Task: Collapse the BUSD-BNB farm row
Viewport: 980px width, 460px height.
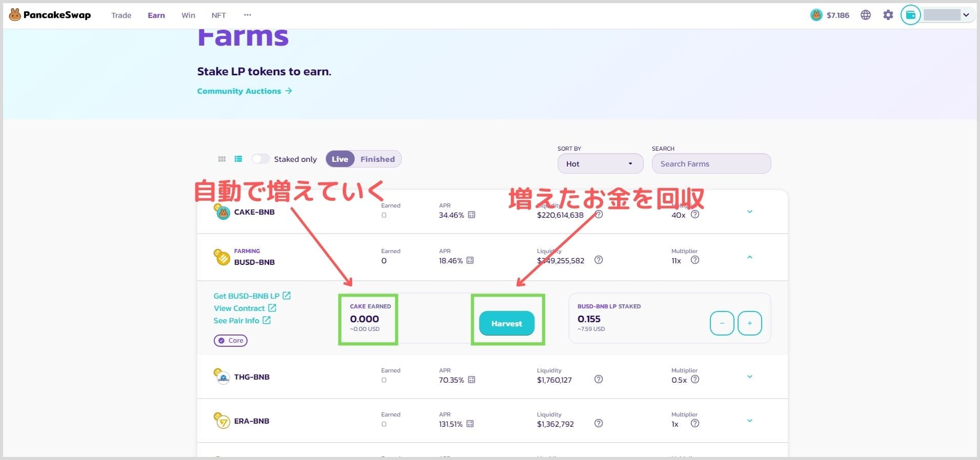Action: point(749,257)
